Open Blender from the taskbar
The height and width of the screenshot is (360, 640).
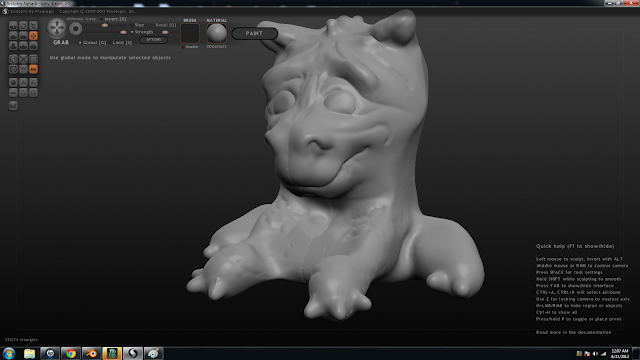91,353
